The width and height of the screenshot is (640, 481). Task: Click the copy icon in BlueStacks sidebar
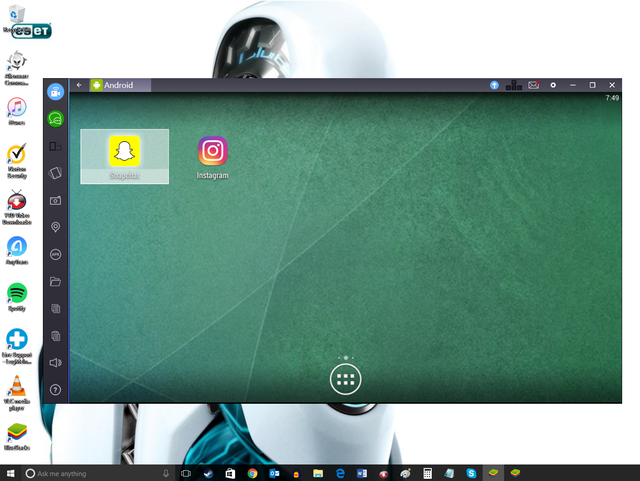(x=56, y=309)
